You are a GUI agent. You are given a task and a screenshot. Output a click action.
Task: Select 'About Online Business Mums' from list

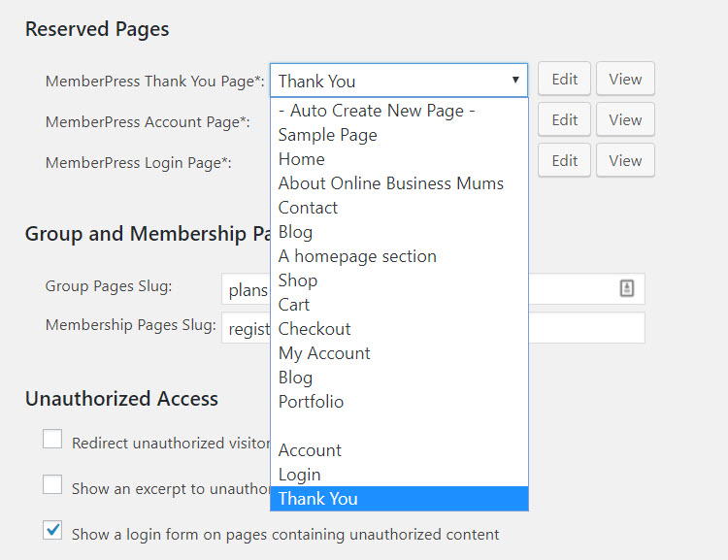(390, 183)
